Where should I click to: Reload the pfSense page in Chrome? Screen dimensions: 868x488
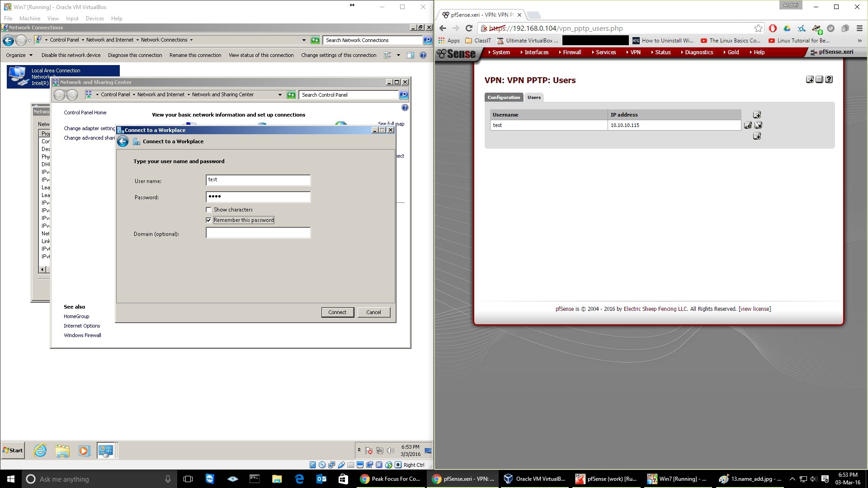(x=469, y=28)
